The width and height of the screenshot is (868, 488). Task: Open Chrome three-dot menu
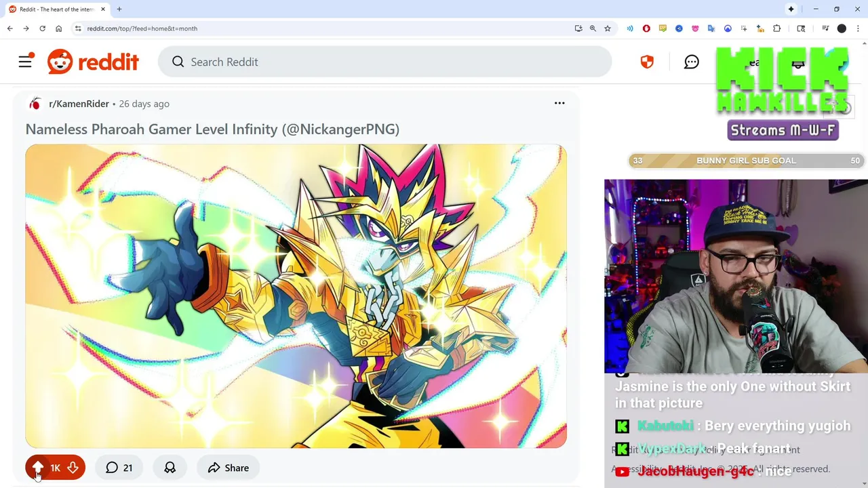[858, 28]
